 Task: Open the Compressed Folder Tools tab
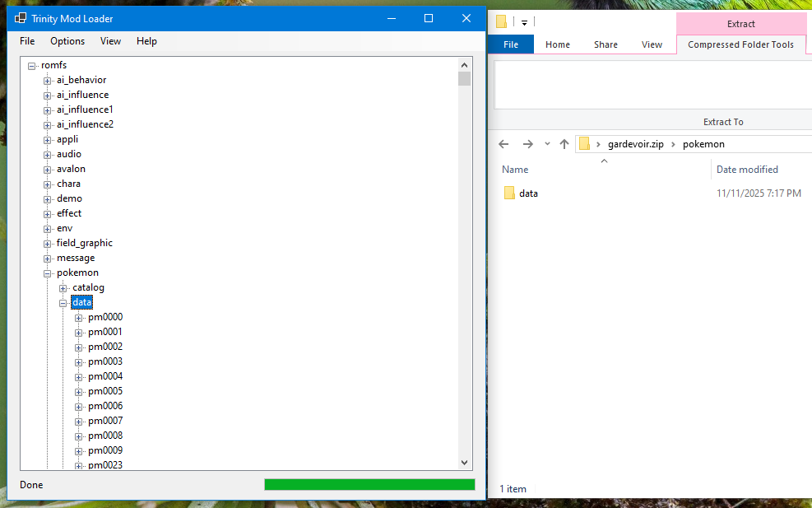tap(740, 44)
